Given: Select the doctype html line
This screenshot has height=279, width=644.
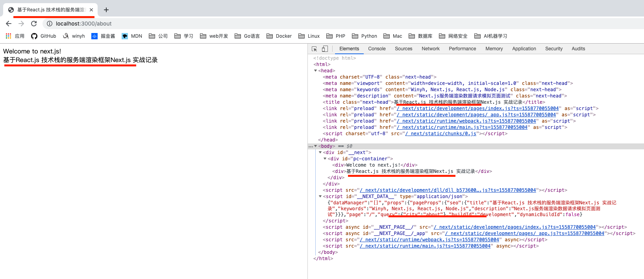Looking at the screenshot, I should pos(335,58).
